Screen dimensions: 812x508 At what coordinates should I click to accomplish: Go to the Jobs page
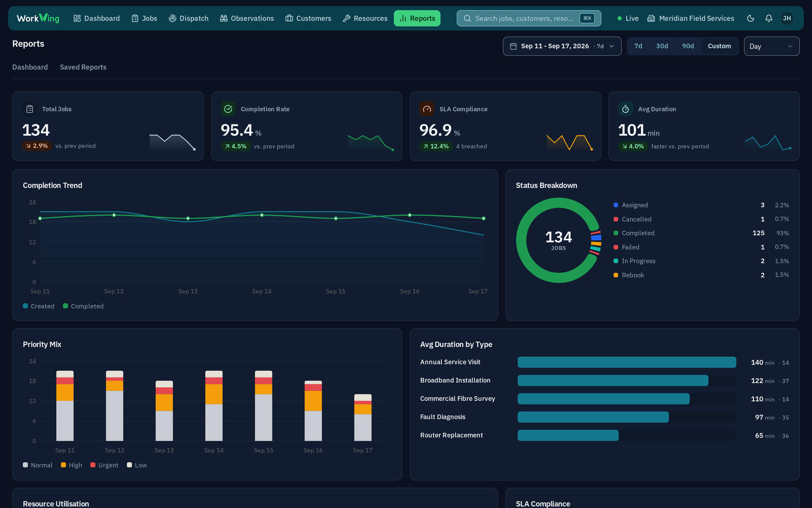(x=144, y=18)
